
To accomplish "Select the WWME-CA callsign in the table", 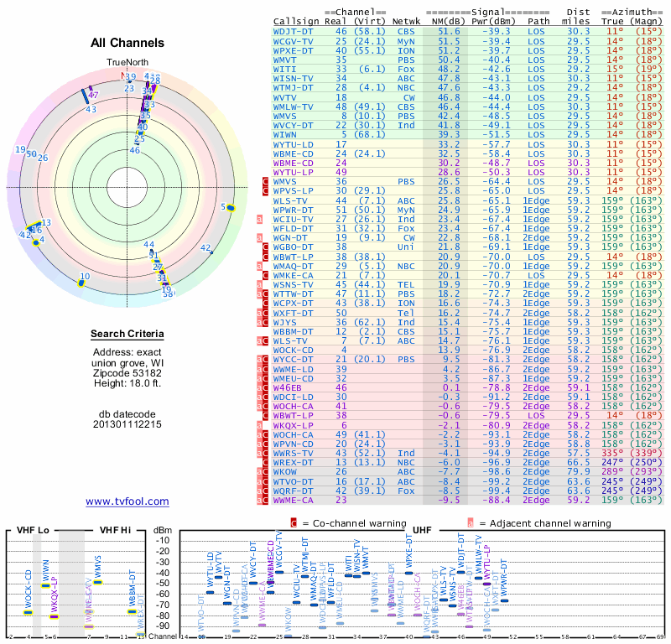I will [x=293, y=501].
